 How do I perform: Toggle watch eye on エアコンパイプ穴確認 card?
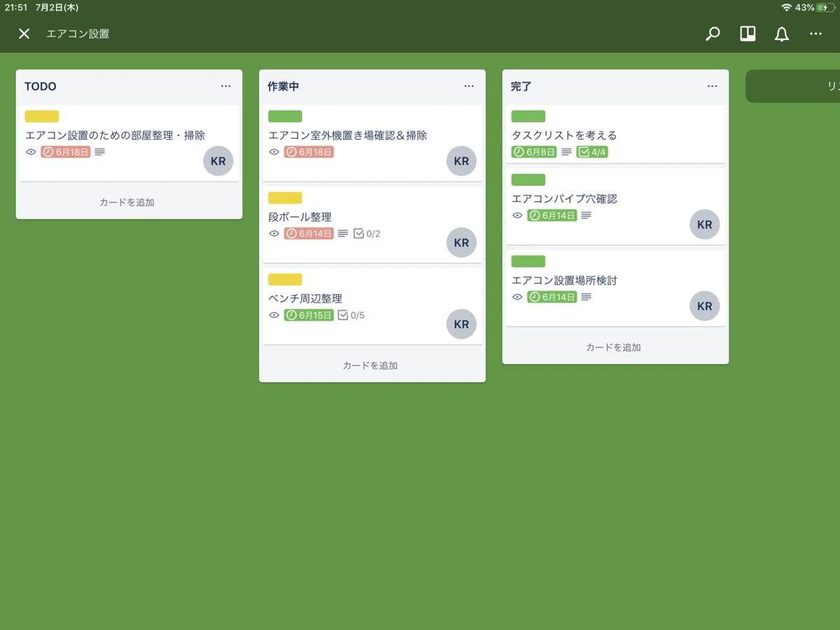click(x=517, y=216)
